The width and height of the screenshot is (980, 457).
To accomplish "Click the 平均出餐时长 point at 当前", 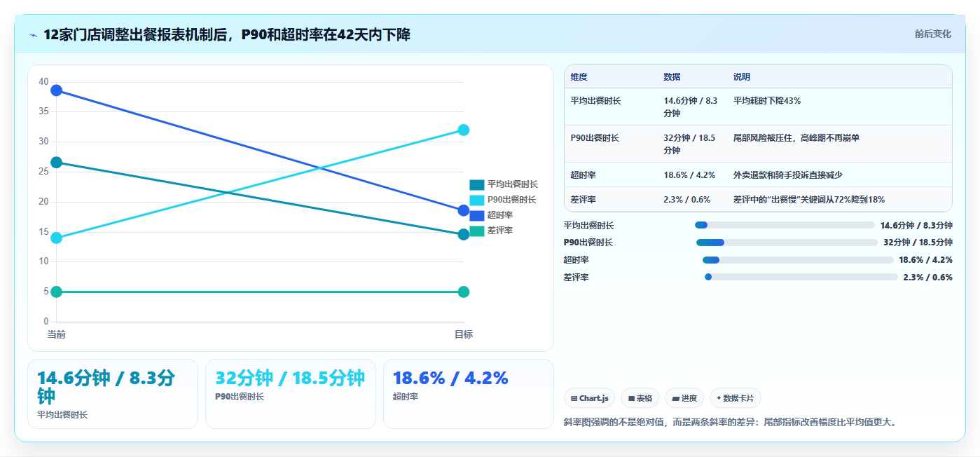I will 57,163.
